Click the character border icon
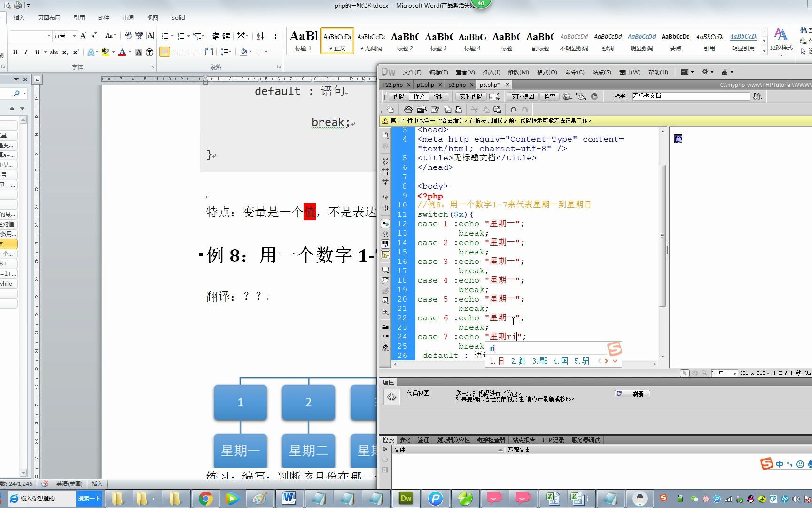This screenshot has height=508, width=812. click(150, 36)
